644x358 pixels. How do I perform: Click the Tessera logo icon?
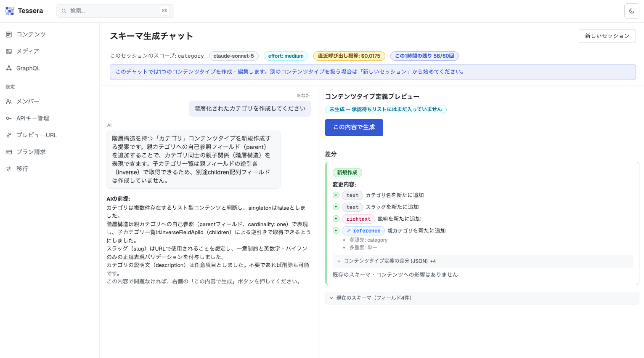click(10, 11)
